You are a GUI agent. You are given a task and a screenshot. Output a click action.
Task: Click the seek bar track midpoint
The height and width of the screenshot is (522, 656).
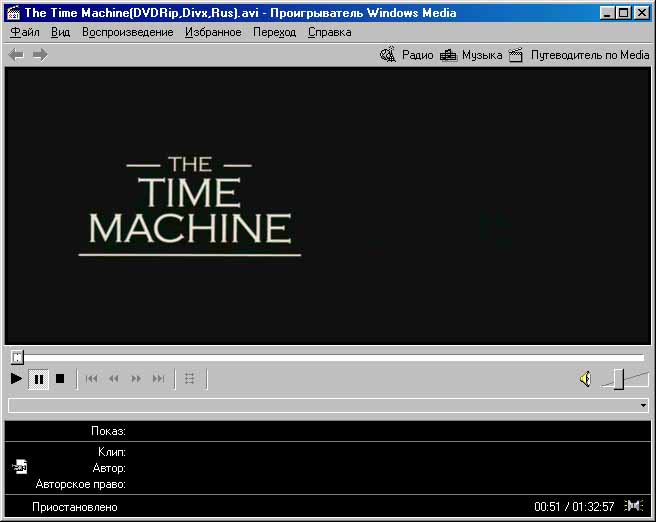click(328, 358)
